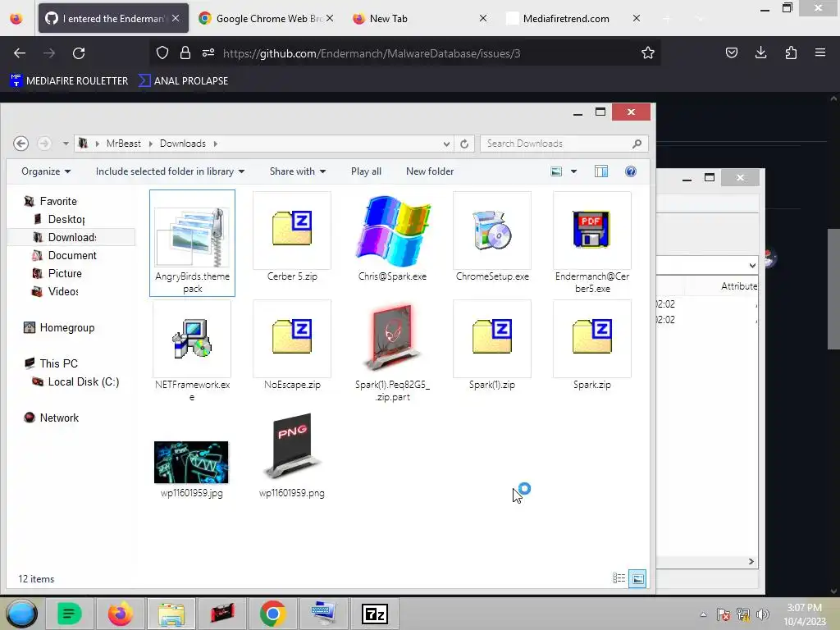Reload the GitHub page in Firefox

tap(79, 53)
